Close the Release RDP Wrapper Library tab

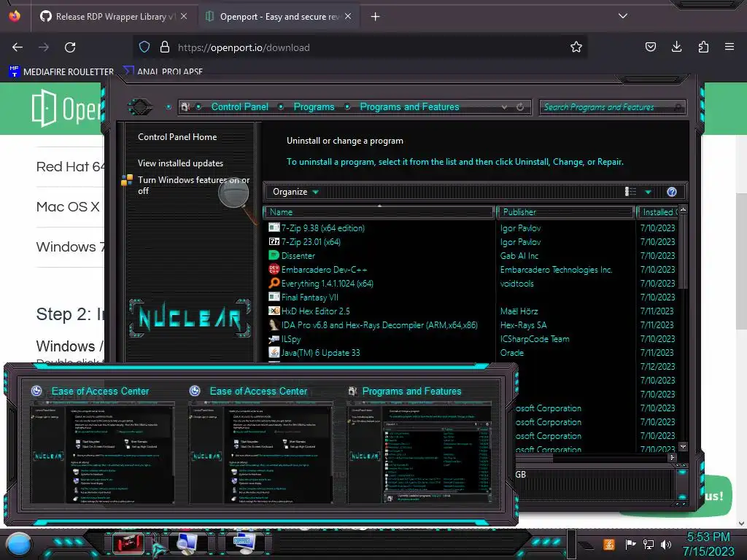click(184, 16)
